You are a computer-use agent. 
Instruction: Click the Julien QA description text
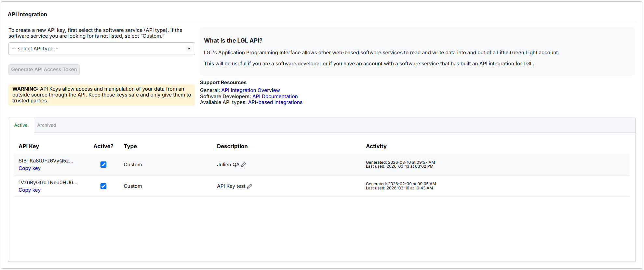pos(228,165)
